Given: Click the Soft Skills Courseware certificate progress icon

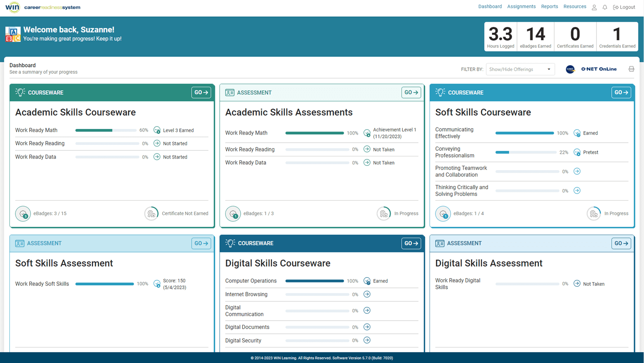Looking at the screenshot, I should pos(594,213).
